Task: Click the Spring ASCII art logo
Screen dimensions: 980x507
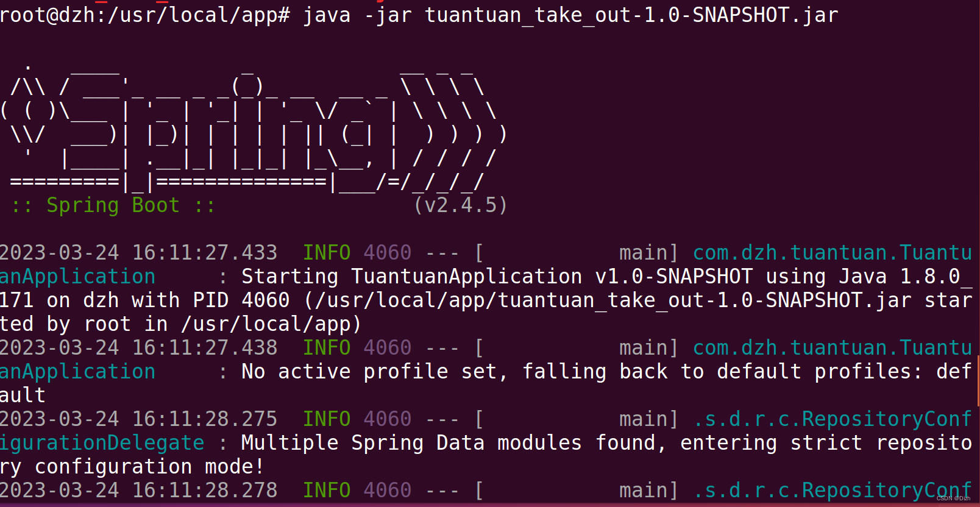Action: pyautogui.click(x=254, y=128)
